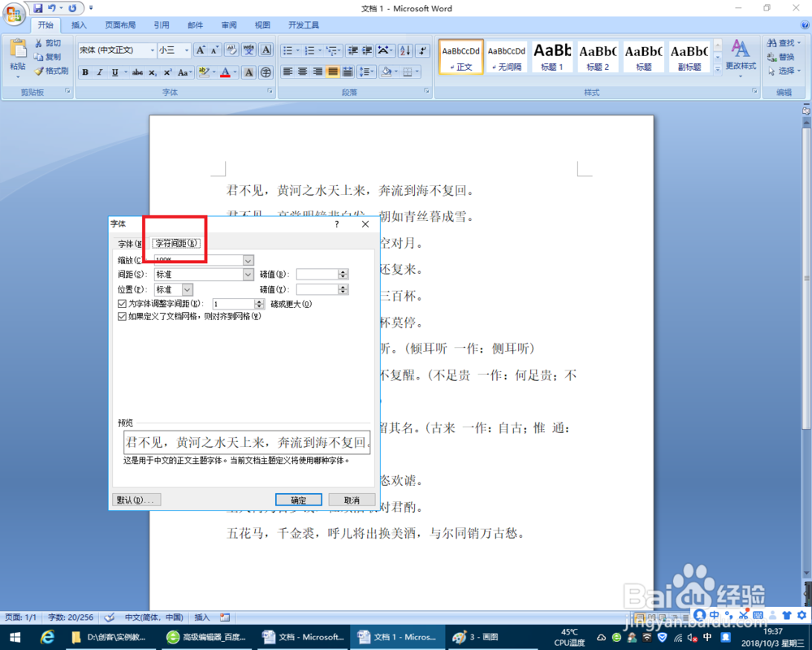Click the Shrink Font icon

click(215, 50)
